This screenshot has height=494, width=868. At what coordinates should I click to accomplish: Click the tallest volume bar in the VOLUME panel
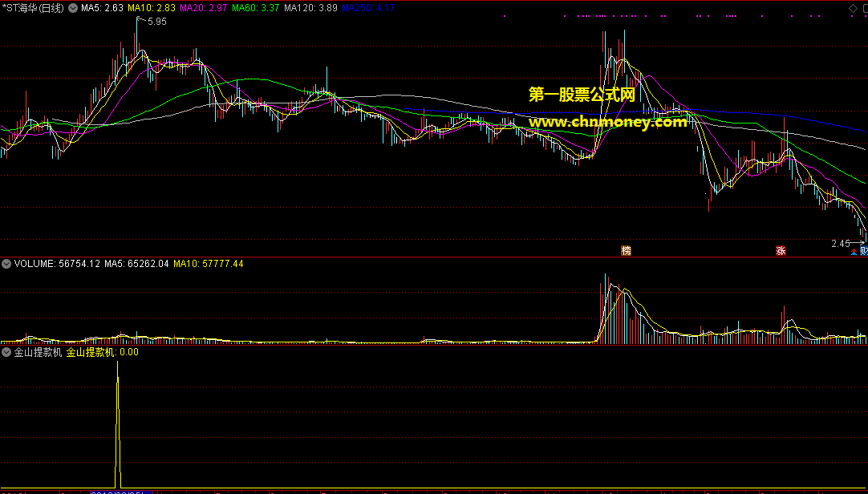click(x=606, y=308)
